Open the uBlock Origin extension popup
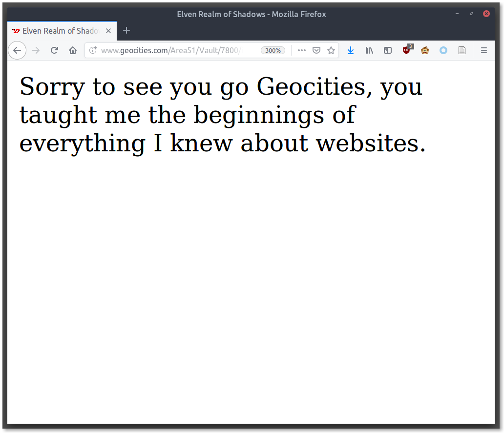 coord(406,50)
